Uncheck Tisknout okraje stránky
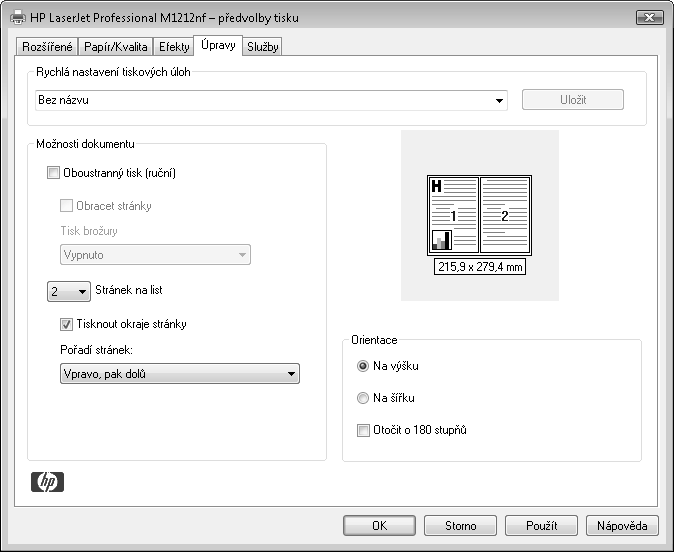 (66, 324)
